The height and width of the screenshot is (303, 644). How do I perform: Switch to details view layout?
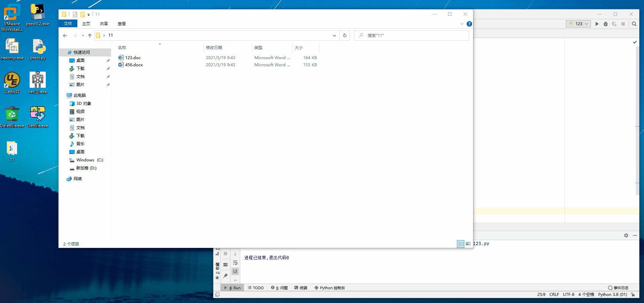[461, 244]
